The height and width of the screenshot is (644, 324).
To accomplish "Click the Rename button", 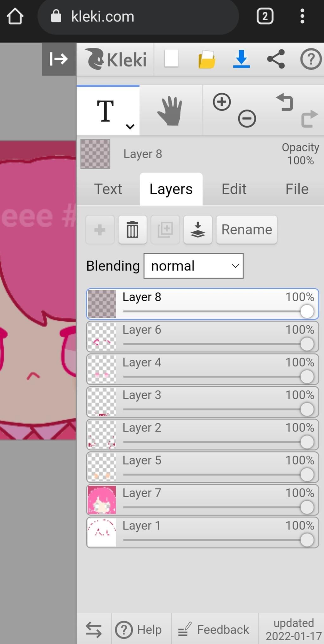I will [247, 230].
